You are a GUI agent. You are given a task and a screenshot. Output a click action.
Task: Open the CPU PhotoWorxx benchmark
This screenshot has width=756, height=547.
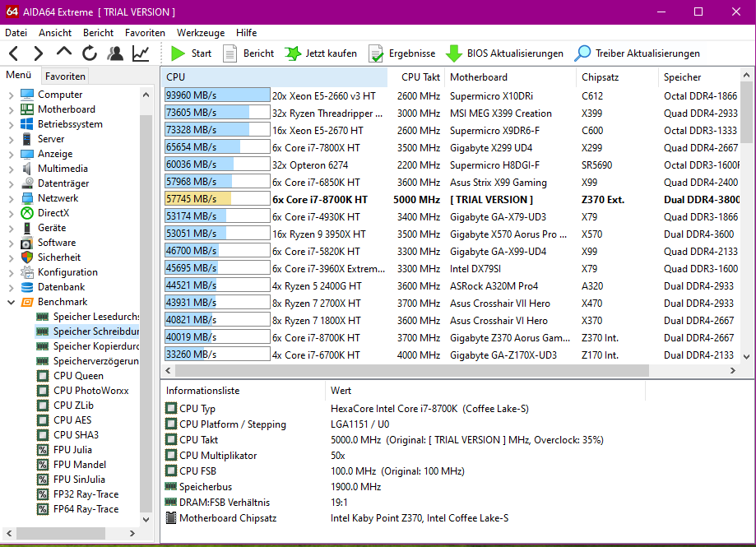83,391
